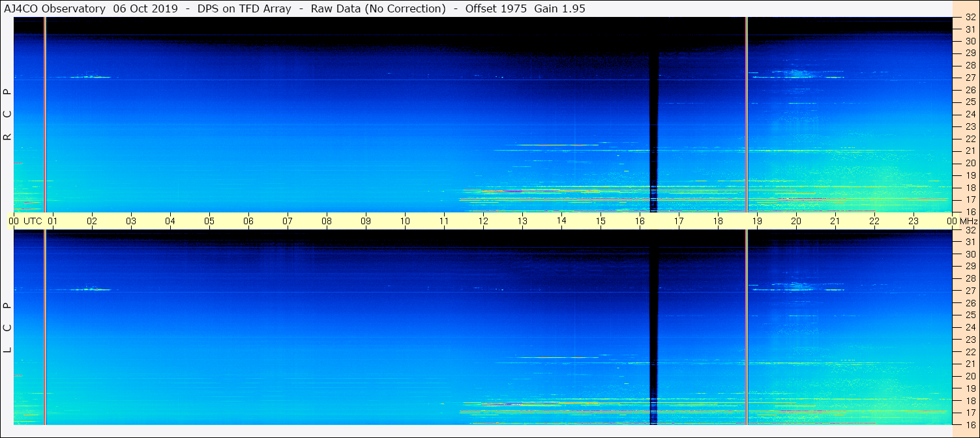Click the 'Gain 1.95' value in header
The image size is (980, 438).
pos(559,8)
